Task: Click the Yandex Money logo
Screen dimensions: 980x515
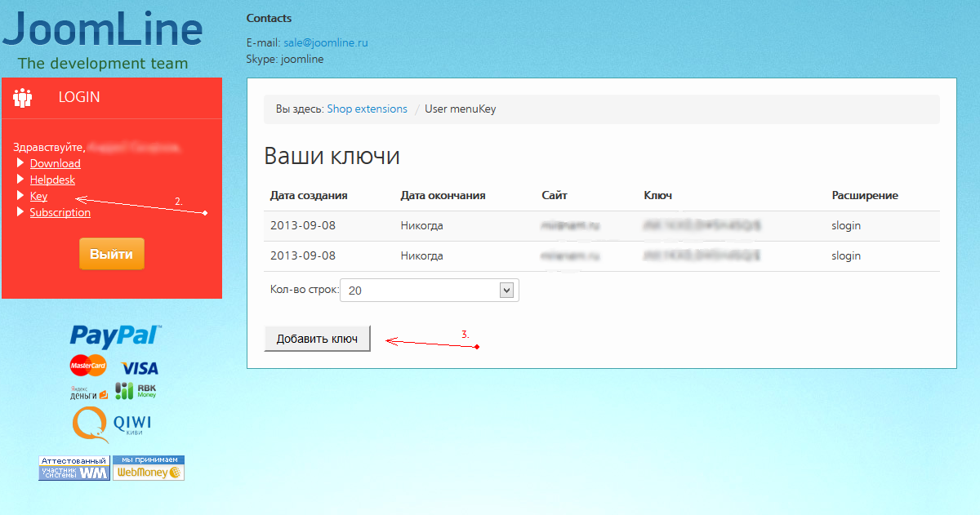Action: pyautogui.click(x=89, y=393)
